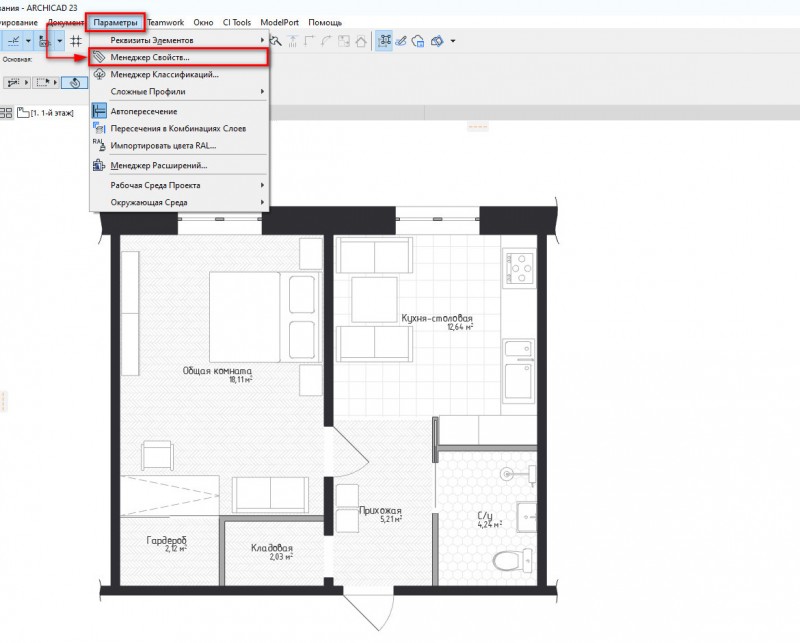Viewport: 800px width, 643px height.
Task: Open the guide lines dropdown arrow
Action: (28, 41)
